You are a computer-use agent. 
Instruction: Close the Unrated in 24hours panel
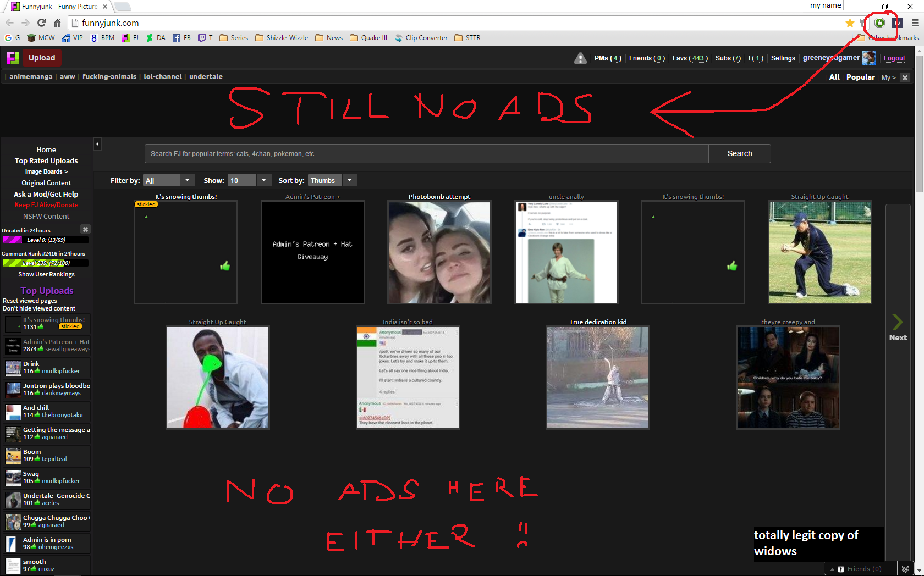click(85, 229)
